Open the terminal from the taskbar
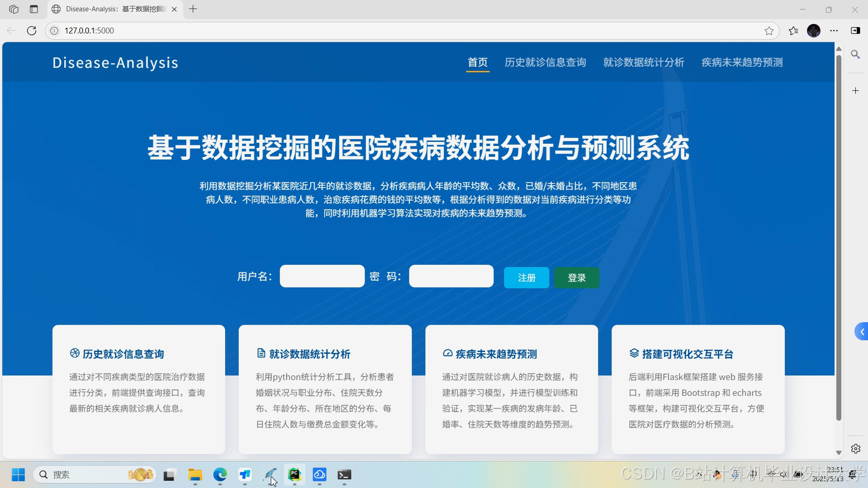 click(x=344, y=475)
